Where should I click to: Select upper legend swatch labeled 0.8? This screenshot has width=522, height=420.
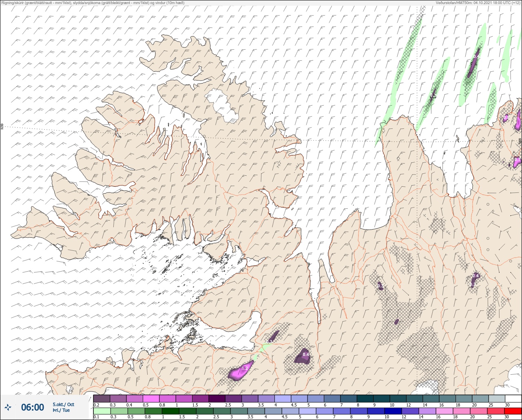(168, 398)
